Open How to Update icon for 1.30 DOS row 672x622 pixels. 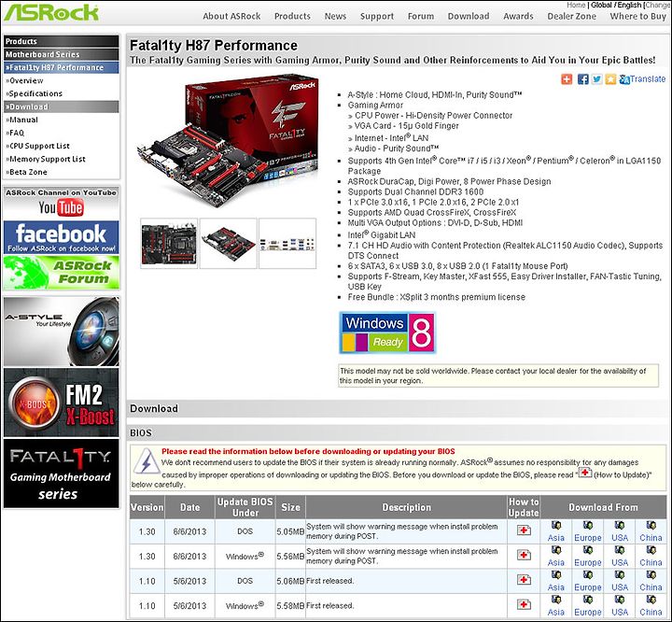524,530
